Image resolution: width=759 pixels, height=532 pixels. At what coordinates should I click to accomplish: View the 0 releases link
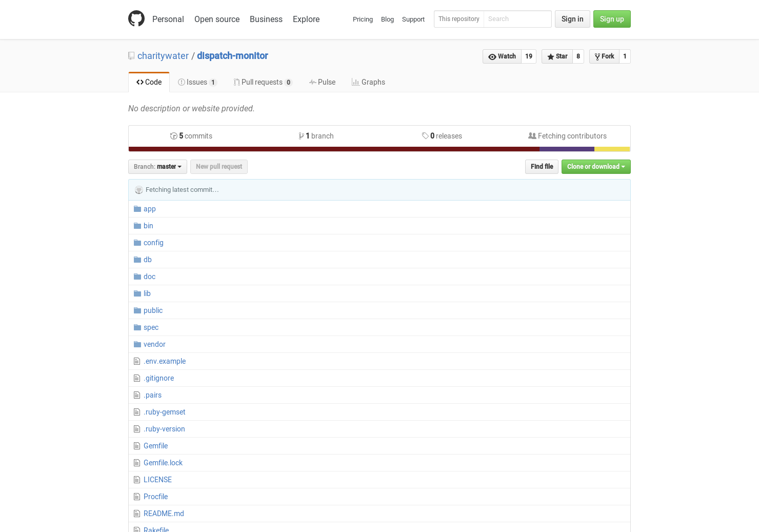442,136
